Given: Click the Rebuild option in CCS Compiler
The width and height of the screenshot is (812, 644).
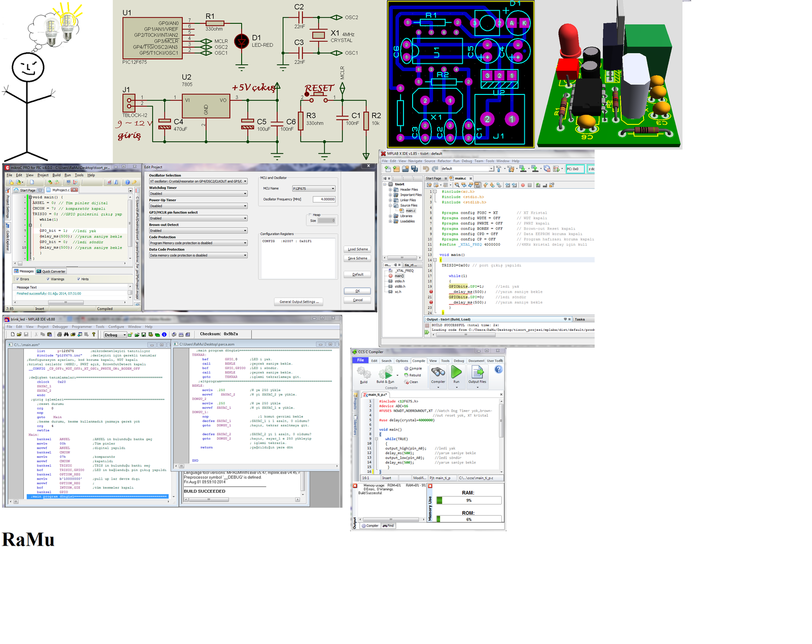Looking at the screenshot, I should click(413, 375).
